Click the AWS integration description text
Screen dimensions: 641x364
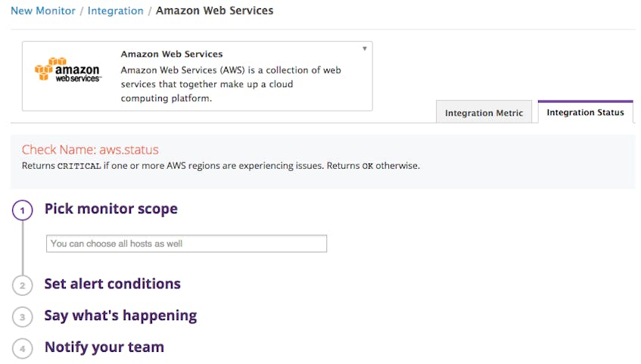231,84
